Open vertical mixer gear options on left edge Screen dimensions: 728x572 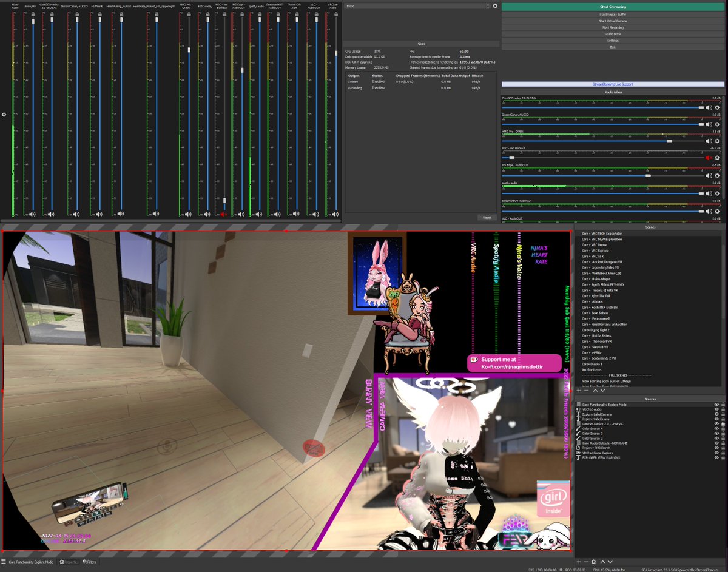coord(4,114)
